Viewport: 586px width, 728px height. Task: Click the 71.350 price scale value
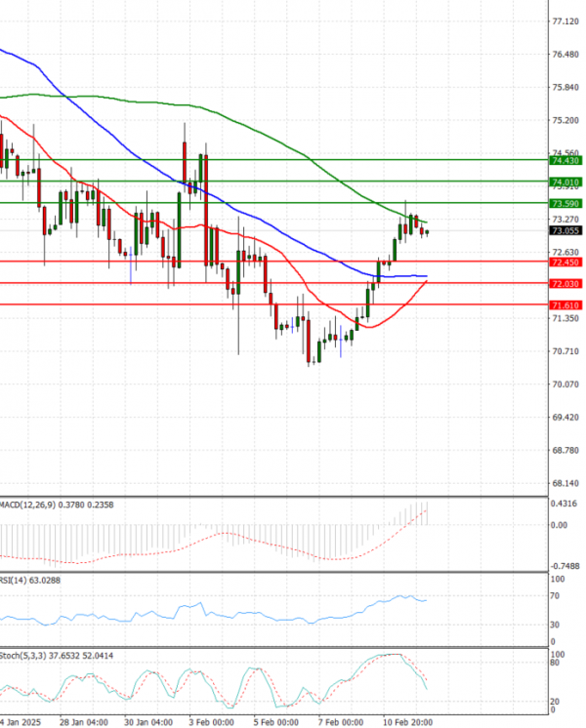click(x=565, y=318)
